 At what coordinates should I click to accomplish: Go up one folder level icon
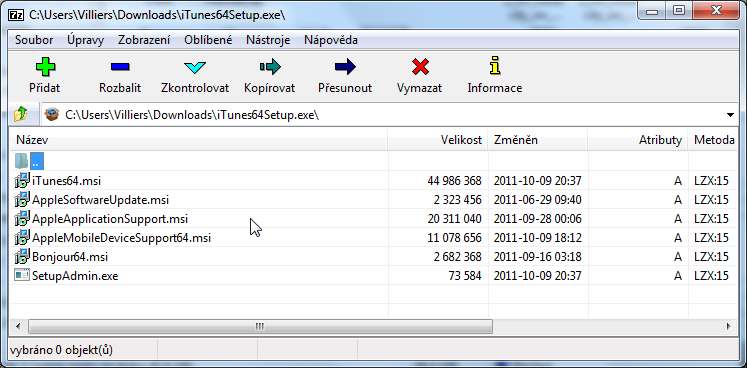coord(20,114)
